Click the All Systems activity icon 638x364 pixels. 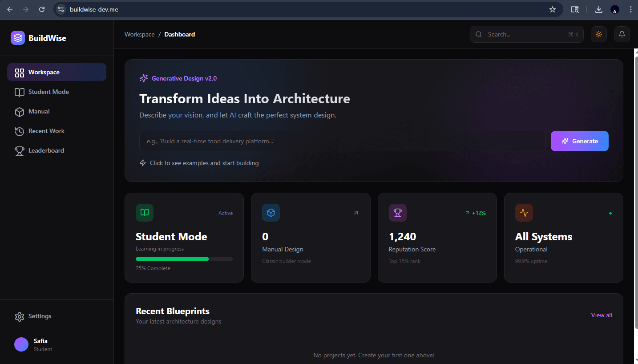(524, 213)
